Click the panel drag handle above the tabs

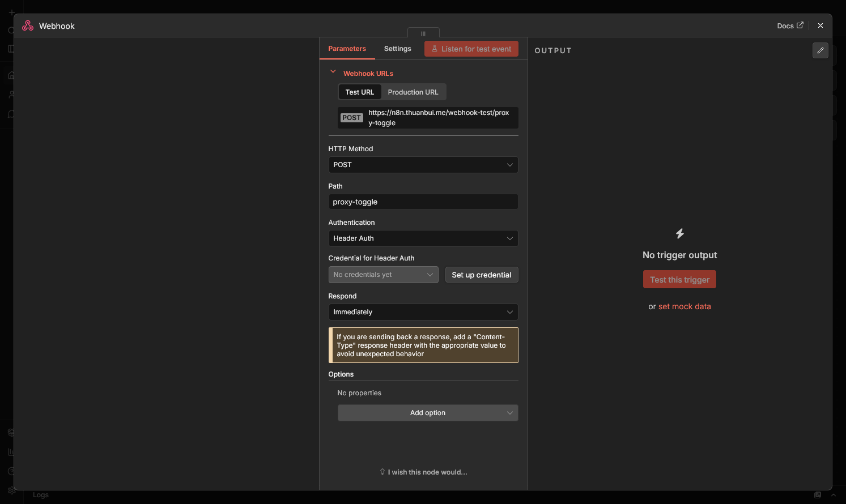(x=423, y=33)
